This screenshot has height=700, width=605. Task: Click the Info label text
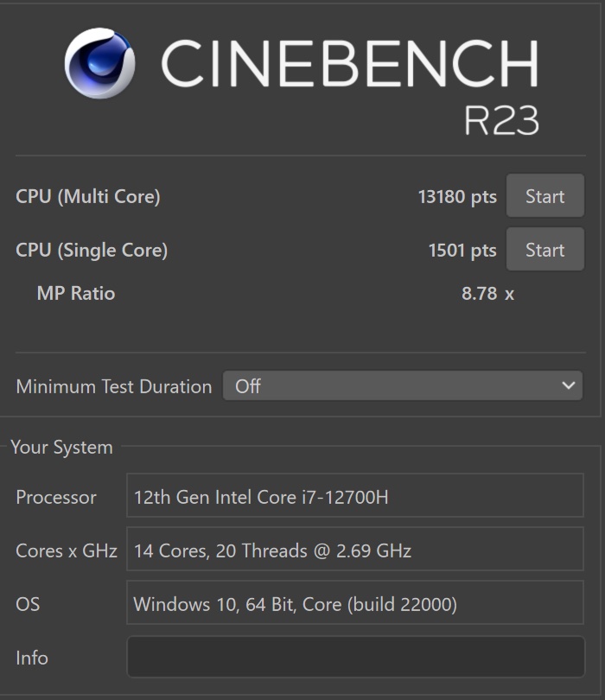point(32,658)
